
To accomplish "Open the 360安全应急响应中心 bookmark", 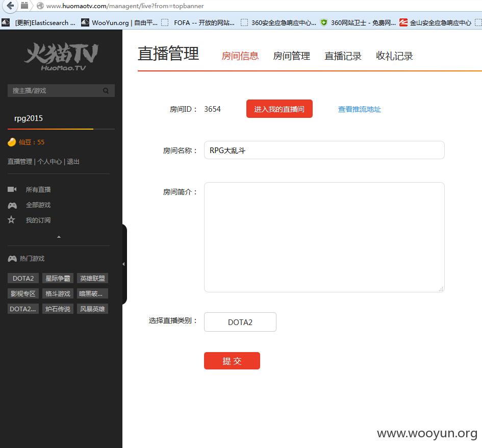I will (278, 22).
